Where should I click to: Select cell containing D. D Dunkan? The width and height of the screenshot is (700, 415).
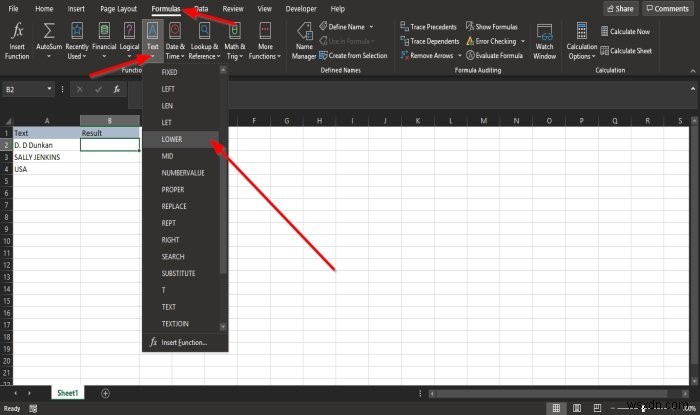[x=46, y=145]
